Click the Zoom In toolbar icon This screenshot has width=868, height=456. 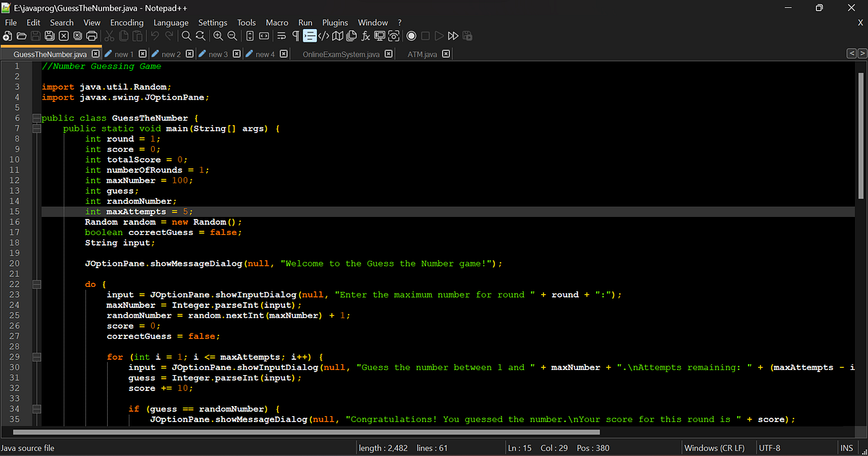click(218, 35)
